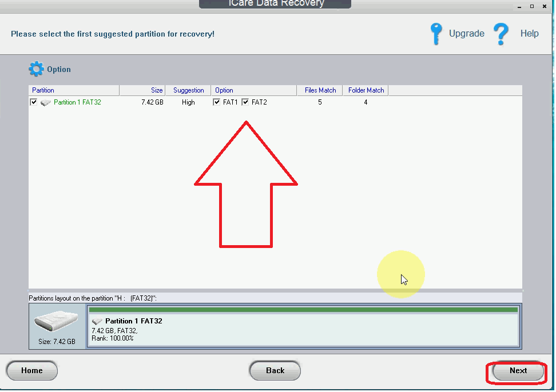Disable the FAT2 option checkbox
Viewport: 556px width, 392px height.
click(244, 102)
